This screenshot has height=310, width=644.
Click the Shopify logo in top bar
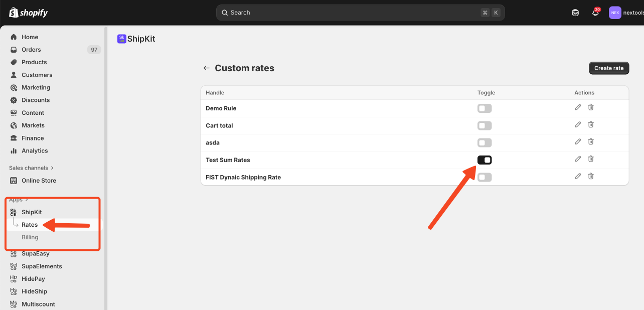coord(29,13)
